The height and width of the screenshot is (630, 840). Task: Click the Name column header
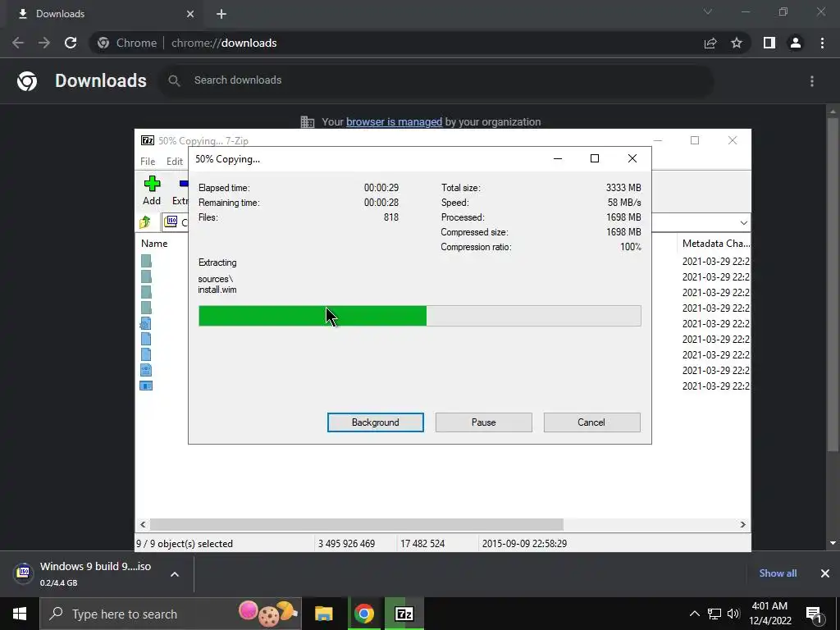coord(154,243)
